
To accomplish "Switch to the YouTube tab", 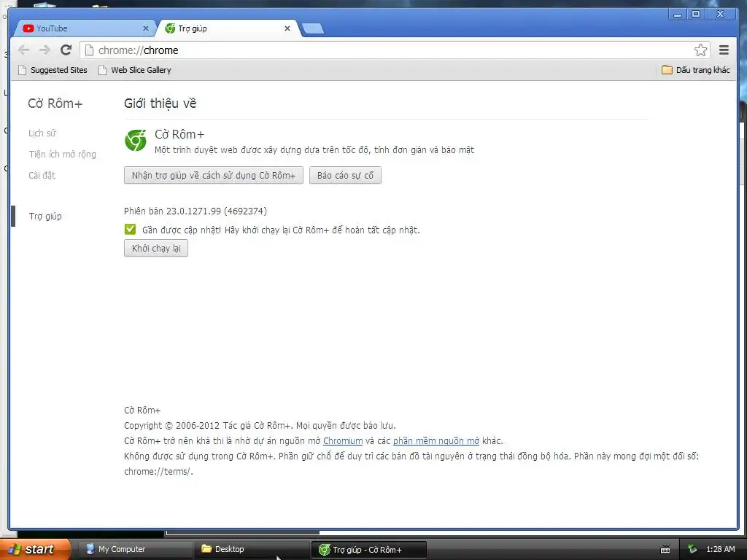I will [86, 28].
